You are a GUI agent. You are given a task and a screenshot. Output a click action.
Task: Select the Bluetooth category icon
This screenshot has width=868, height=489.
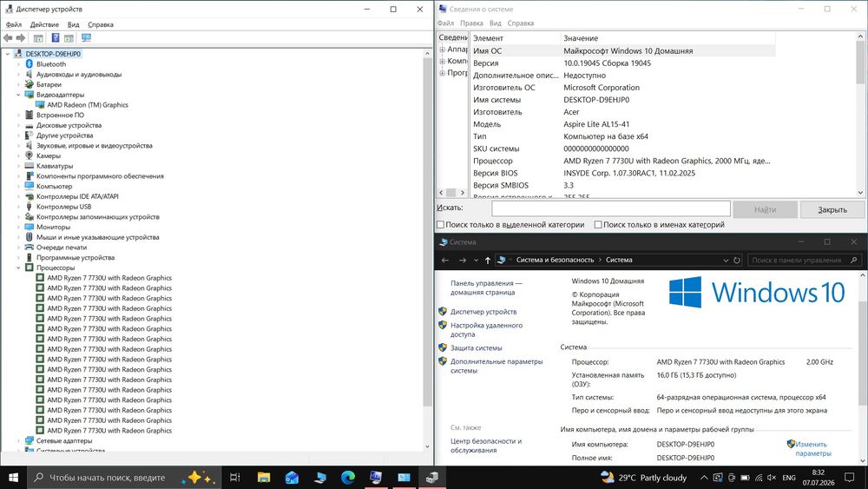[30, 64]
